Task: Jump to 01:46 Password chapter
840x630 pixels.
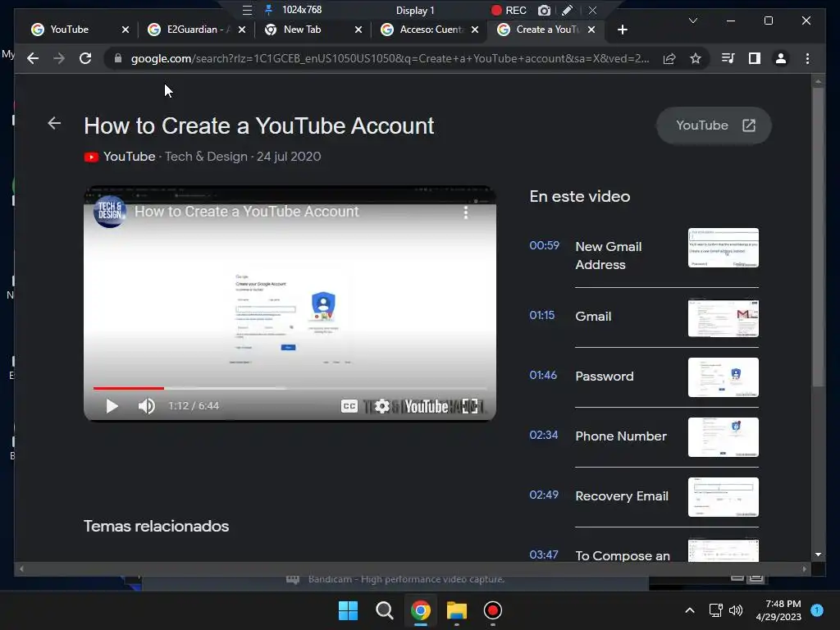Action: tap(644, 376)
